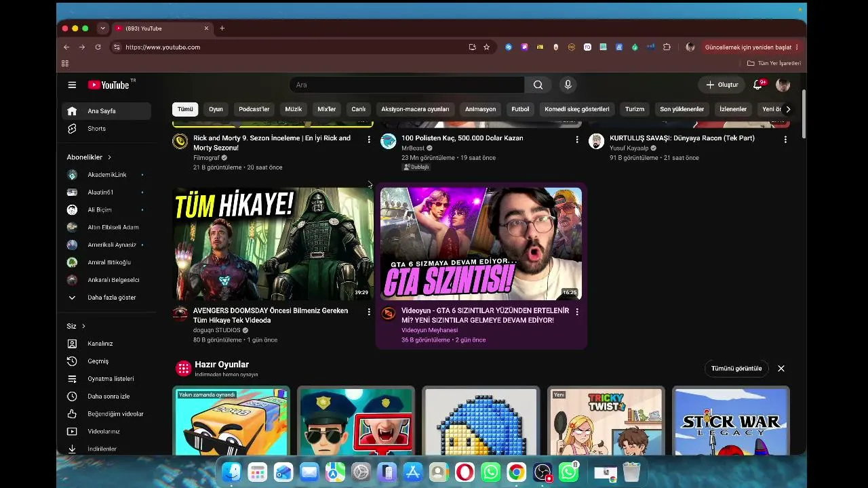Click the Oluştur create button
This screenshot has height=488, width=868.
[x=722, y=85]
